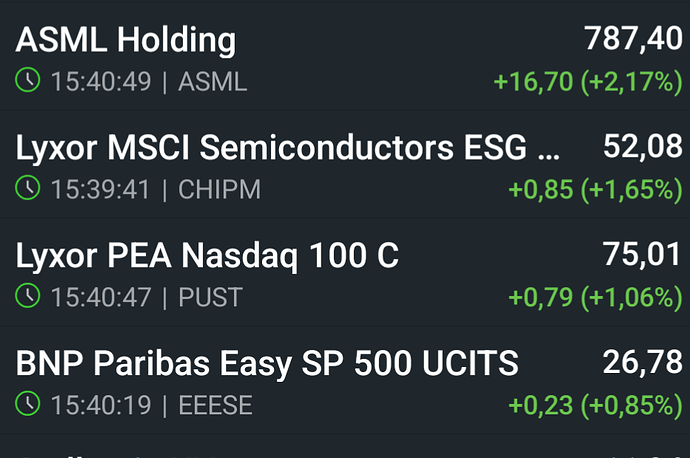Viewport: 690px width, 458px height.
Task: Click the EEESE ticker symbol
Action: click(215, 404)
